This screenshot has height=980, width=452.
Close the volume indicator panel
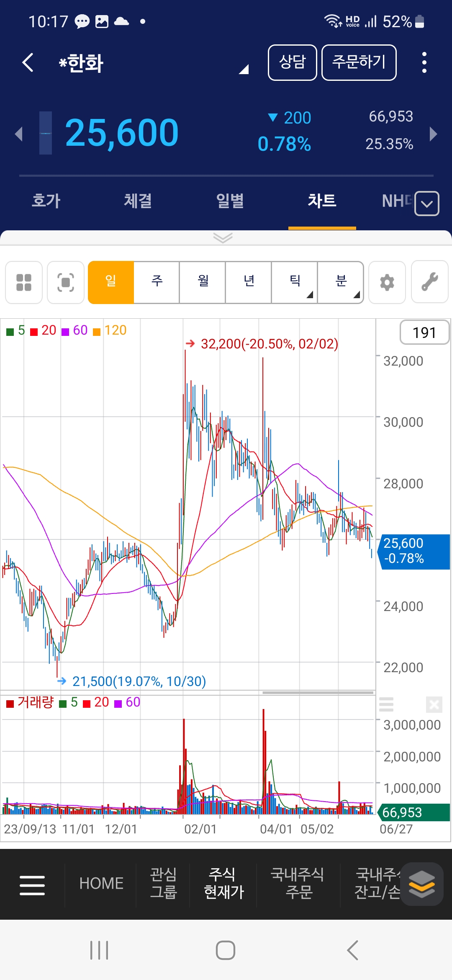434,704
